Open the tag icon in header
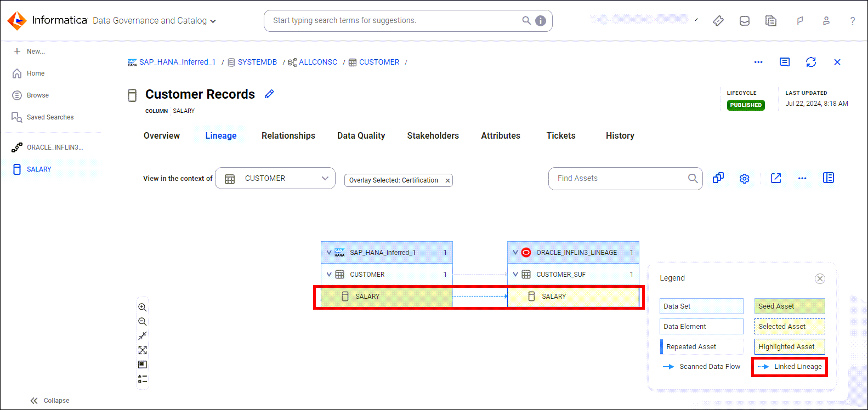 (x=718, y=21)
